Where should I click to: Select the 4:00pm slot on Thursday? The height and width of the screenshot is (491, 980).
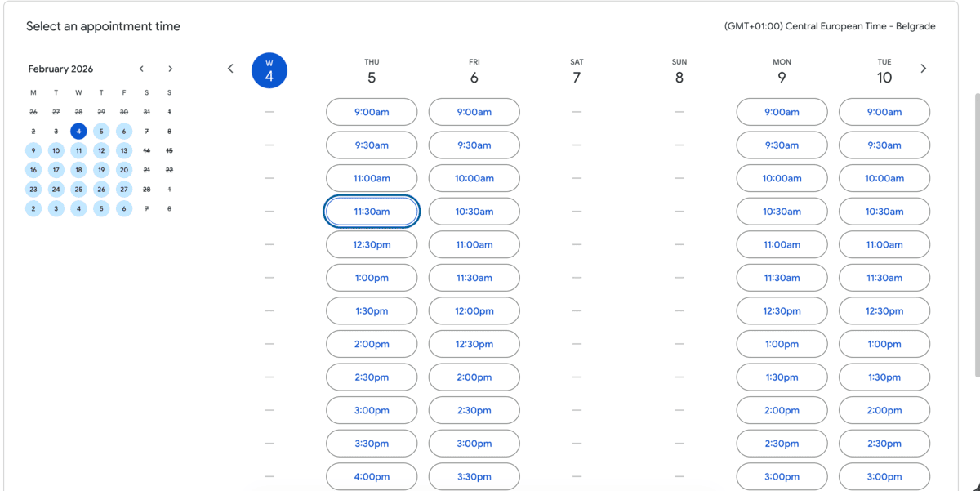coord(372,476)
